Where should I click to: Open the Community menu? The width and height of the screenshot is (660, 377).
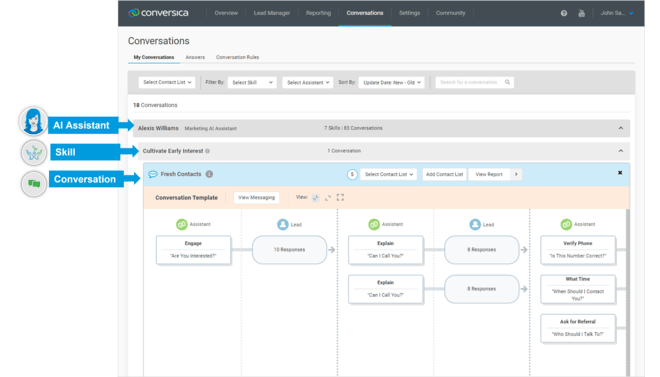tap(450, 13)
